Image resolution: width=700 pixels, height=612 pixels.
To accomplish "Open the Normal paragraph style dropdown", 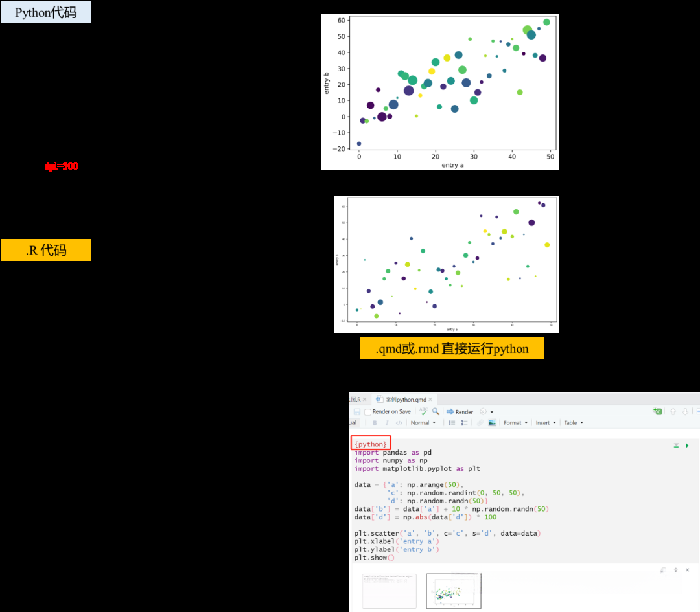I will 423,423.
